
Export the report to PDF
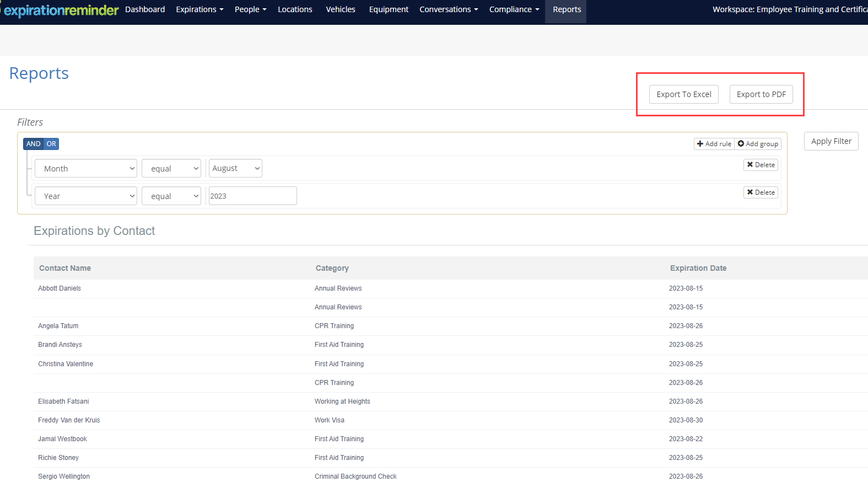(761, 94)
